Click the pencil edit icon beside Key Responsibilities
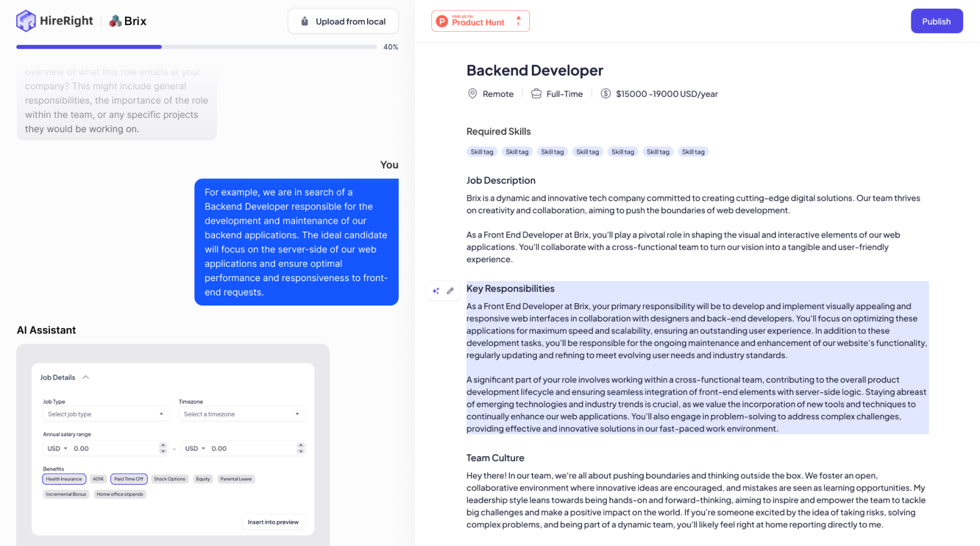This screenshot has width=980, height=546. tap(450, 290)
